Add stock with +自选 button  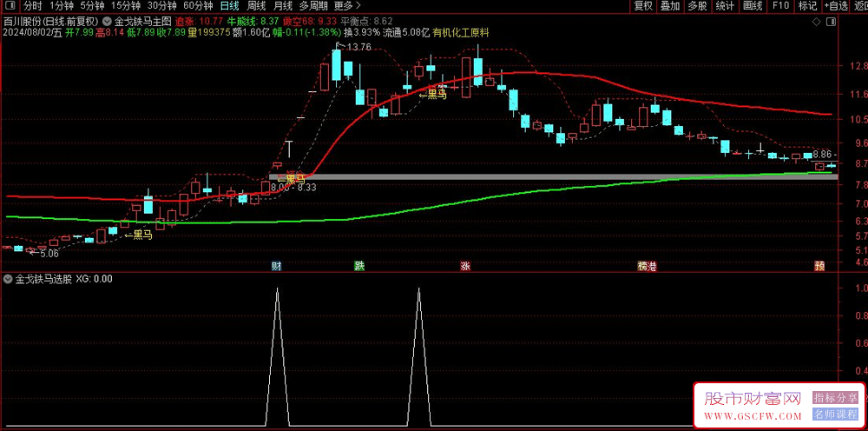tap(836, 6)
